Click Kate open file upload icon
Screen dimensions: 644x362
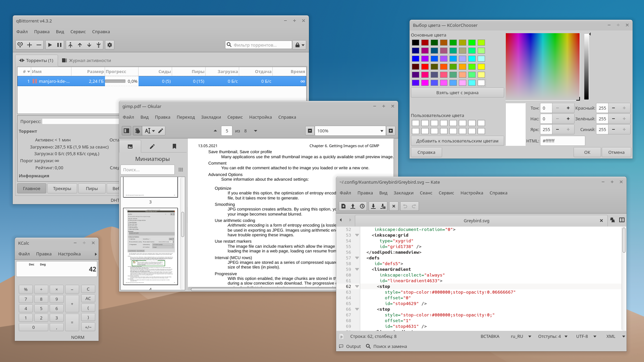[x=353, y=206]
